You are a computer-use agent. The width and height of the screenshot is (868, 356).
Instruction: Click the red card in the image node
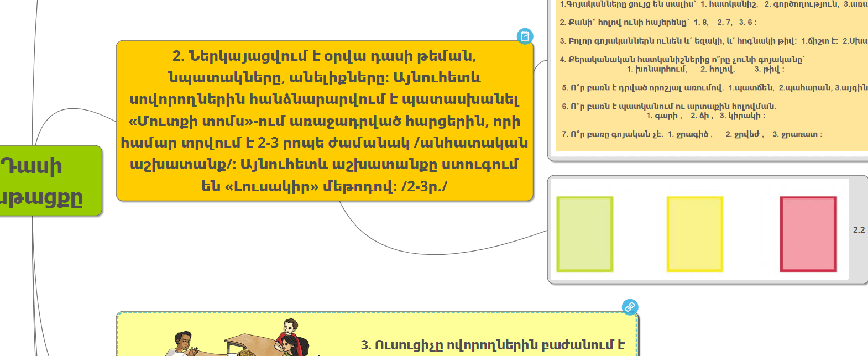808,234
